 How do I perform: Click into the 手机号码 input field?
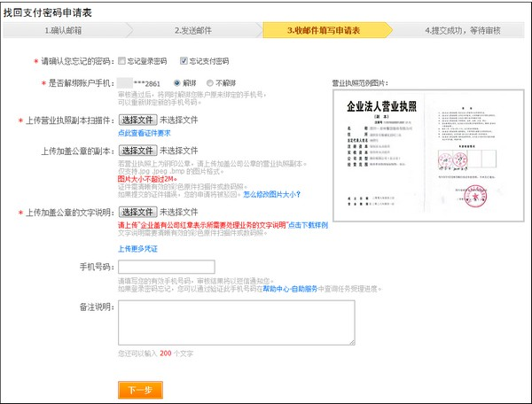pos(166,267)
